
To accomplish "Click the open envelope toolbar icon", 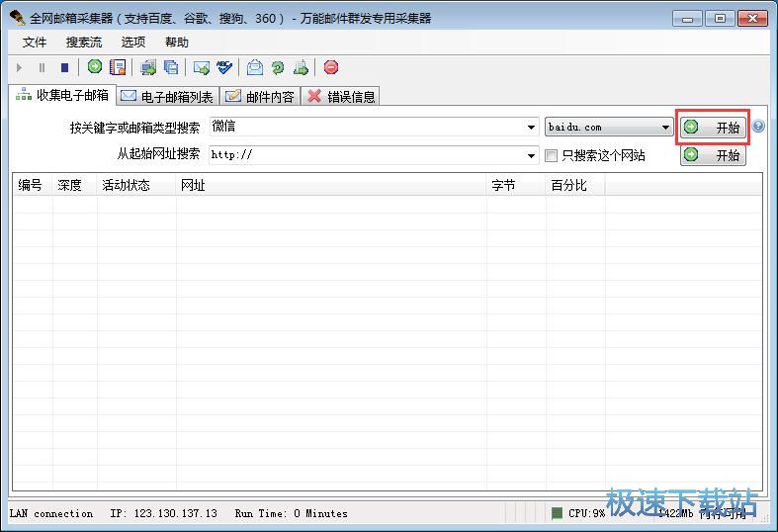I will 255,67.
